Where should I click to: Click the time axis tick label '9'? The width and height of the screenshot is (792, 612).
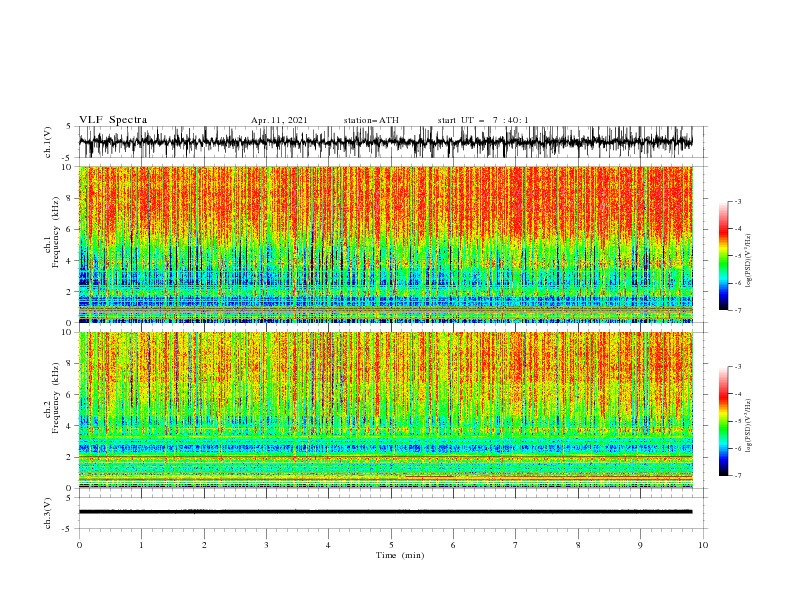640,545
